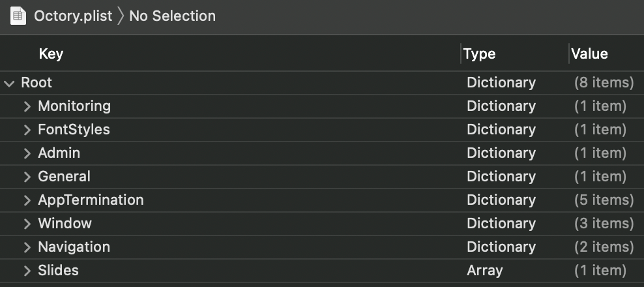The width and height of the screenshot is (644, 287).
Task: Expand the Slides array
Action: (x=27, y=271)
